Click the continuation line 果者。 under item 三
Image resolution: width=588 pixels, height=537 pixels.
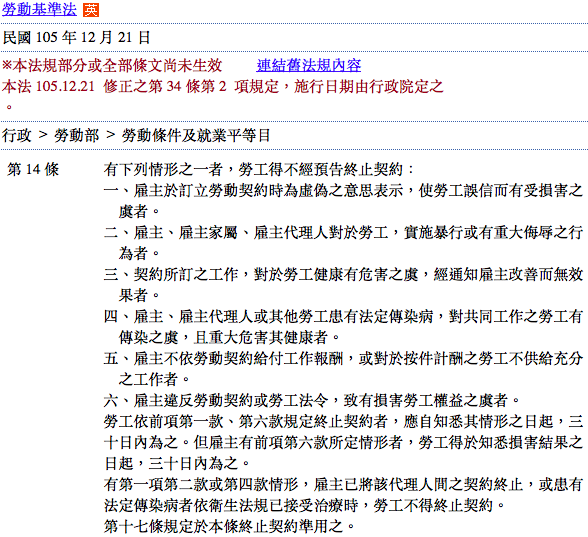(x=139, y=296)
